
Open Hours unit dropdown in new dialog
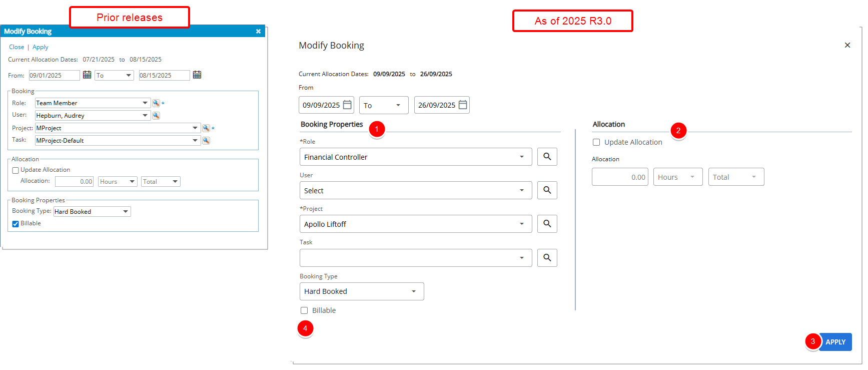click(678, 177)
